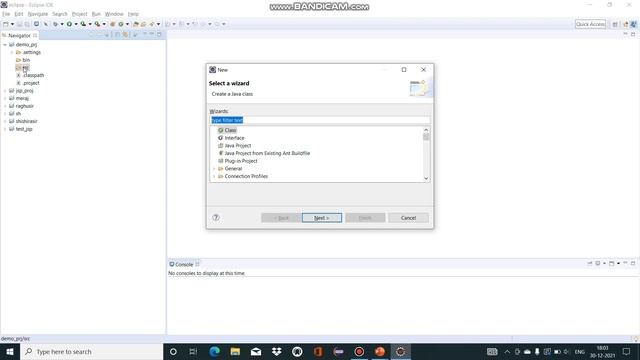Click the Windows taskbar search box
640x360 pixels.
pyautogui.click(x=91, y=351)
